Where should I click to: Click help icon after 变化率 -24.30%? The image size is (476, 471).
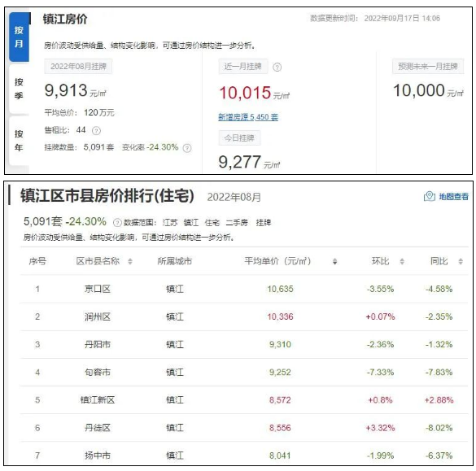pos(187,148)
